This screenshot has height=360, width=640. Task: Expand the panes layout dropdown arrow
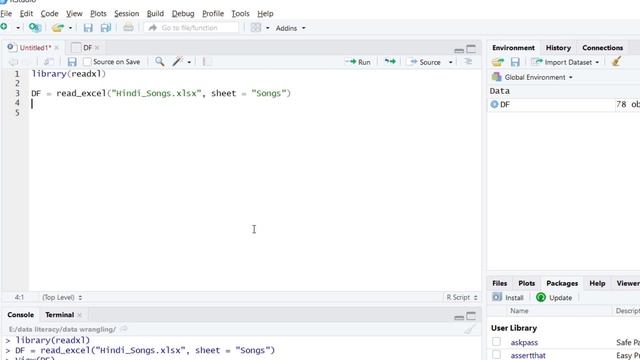point(268,28)
